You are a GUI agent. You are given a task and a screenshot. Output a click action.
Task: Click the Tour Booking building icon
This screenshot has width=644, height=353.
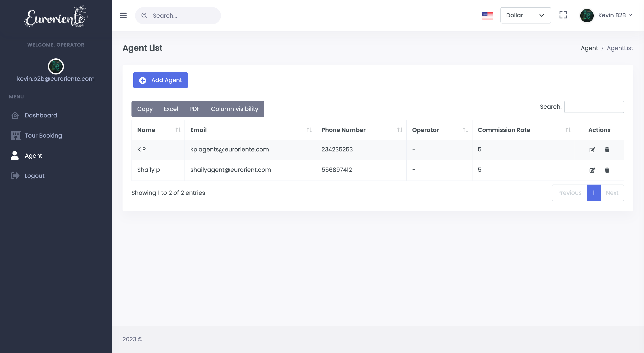point(15,135)
